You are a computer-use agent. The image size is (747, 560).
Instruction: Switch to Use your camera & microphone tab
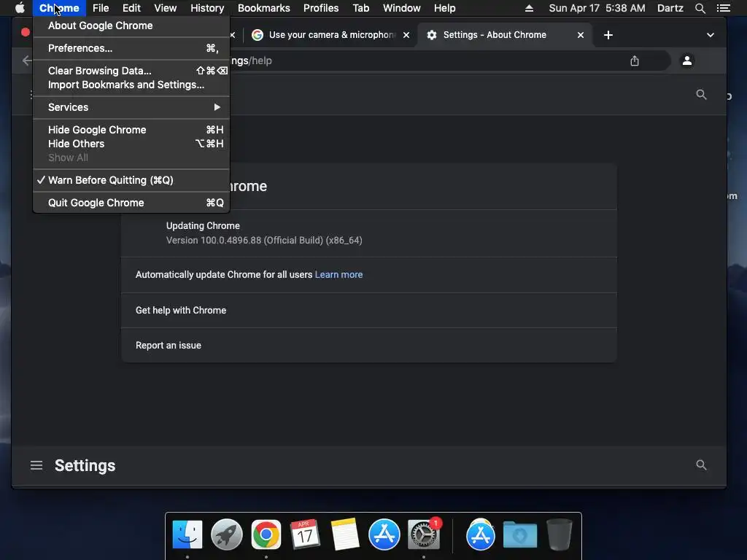coord(331,35)
